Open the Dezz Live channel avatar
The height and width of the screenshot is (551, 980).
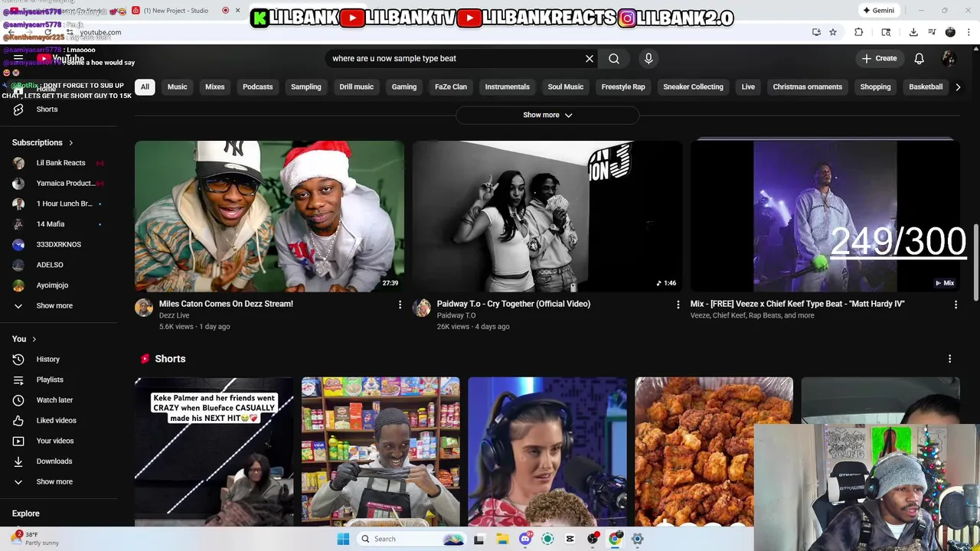pos(144,308)
